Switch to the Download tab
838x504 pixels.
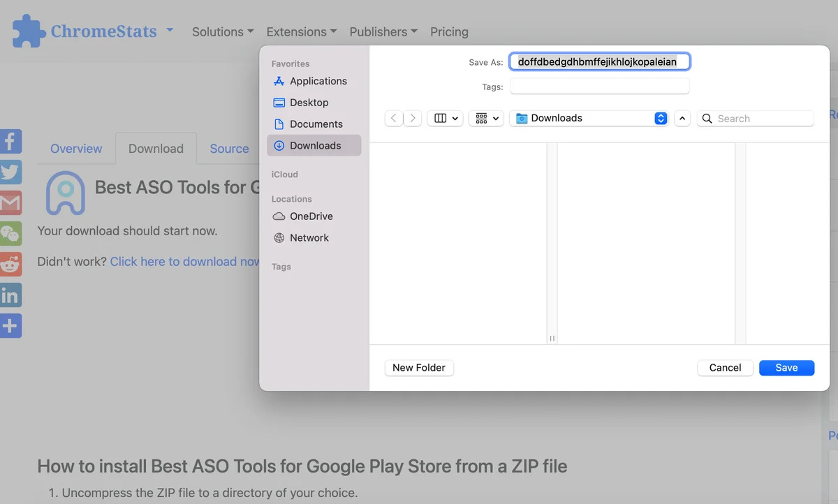tap(156, 149)
